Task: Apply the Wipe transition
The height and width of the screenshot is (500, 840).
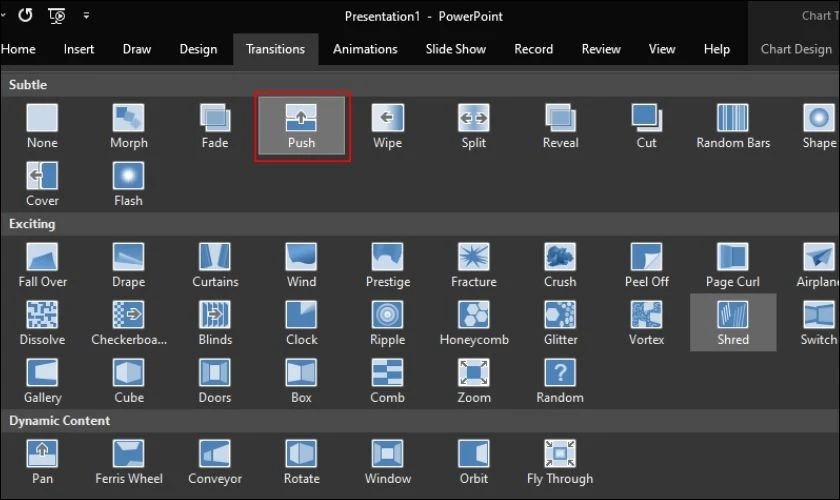Action: point(388,126)
